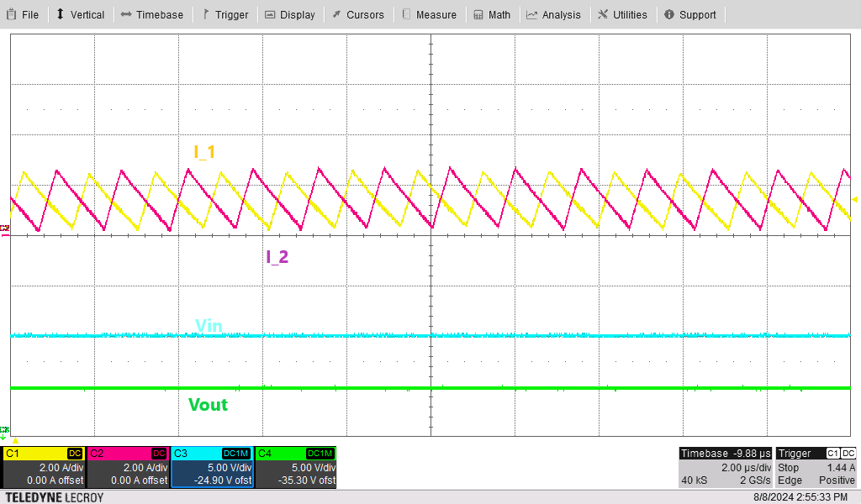This screenshot has width=861, height=504.
Task: Click the Display menu icon
Action: pyautogui.click(x=270, y=14)
